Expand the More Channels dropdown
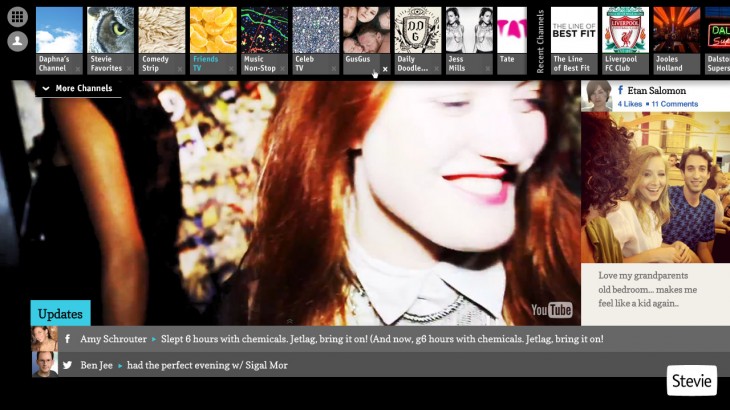The image size is (730, 410). tap(78, 89)
